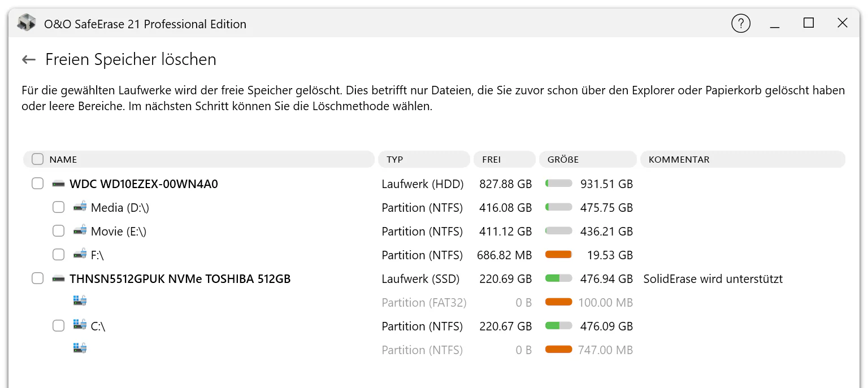The width and height of the screenshot is (868, 388).
Task: Click the partition icon beside Movie (E:\)
Action: tap(80, 231)
